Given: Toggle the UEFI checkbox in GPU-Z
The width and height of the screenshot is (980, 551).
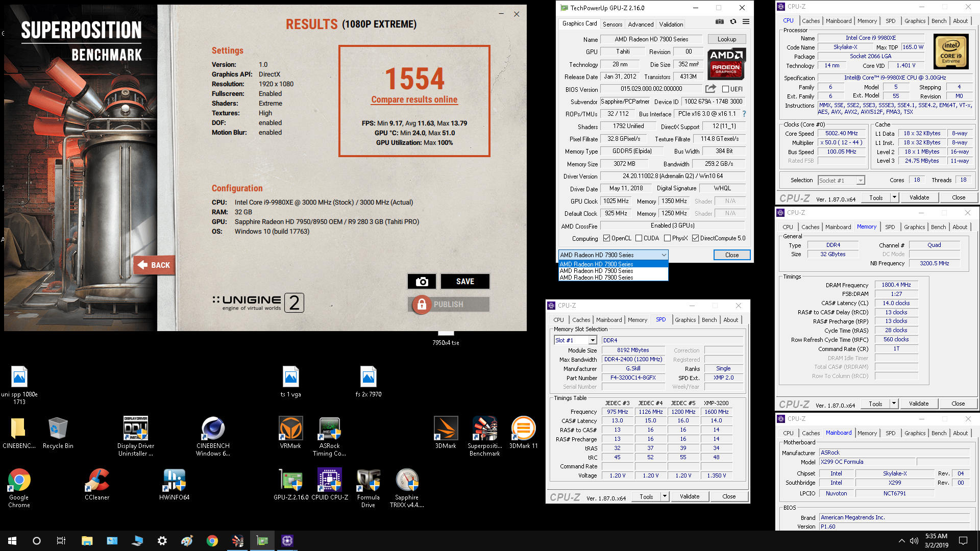Looking at the screenshot, I should [725, 89].
